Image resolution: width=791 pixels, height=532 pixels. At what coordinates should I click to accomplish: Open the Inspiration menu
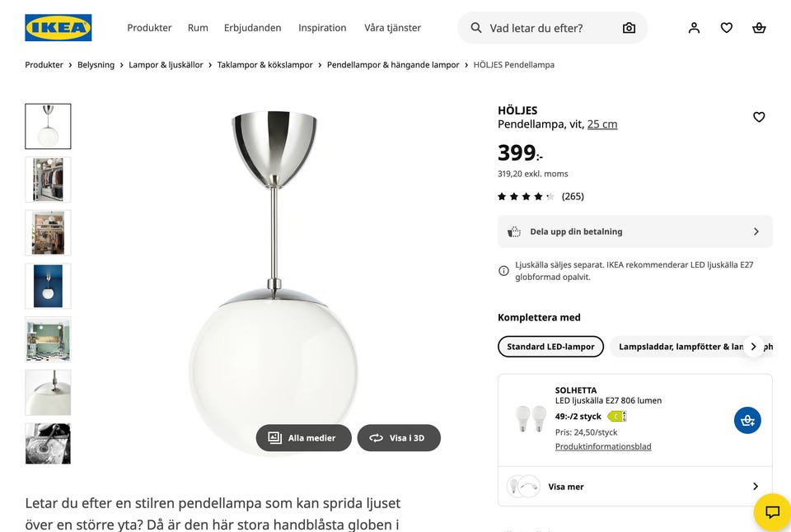[x=322, y=27]
